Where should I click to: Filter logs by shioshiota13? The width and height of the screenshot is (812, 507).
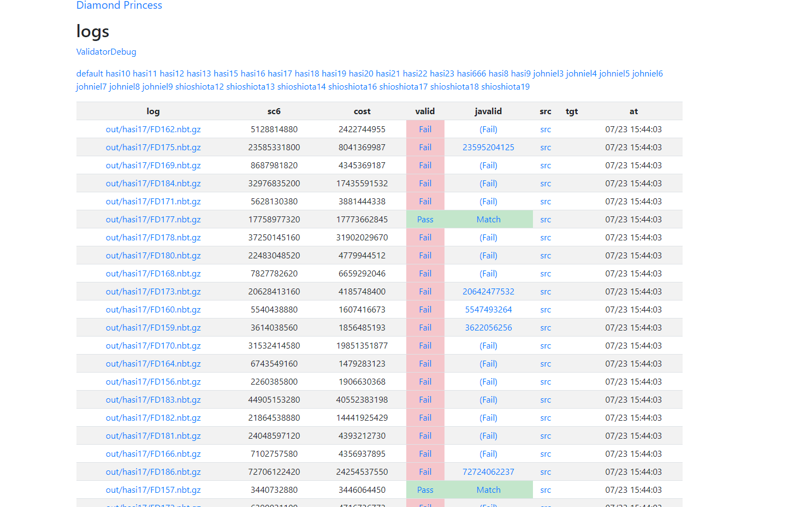click(251, 87)
